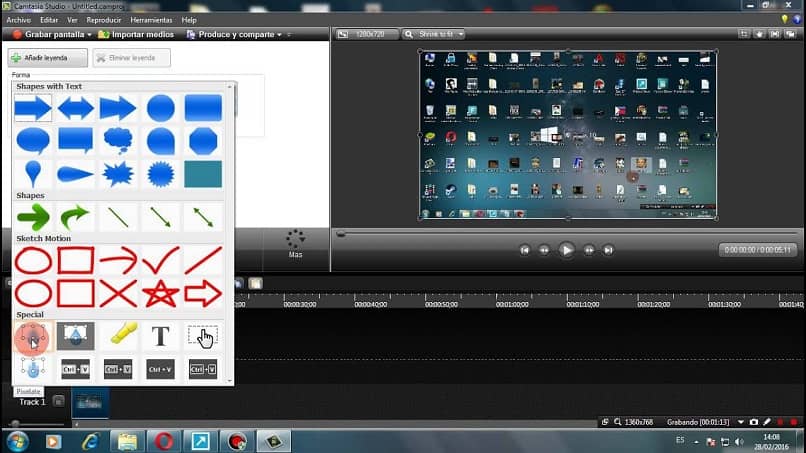The width and height of the screenshot is (806, 453).
Task: Open Opera browser from the taskbar
Action: 163,442
